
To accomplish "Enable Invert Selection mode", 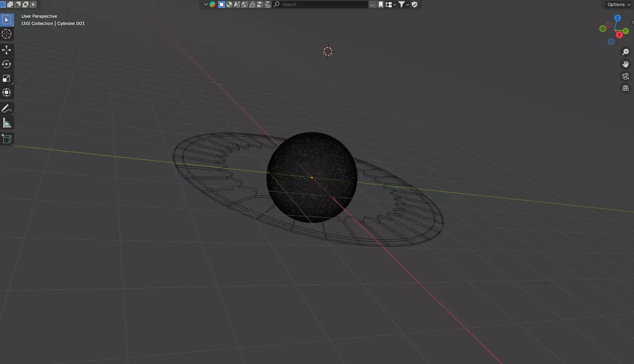I will pos(25,4).
